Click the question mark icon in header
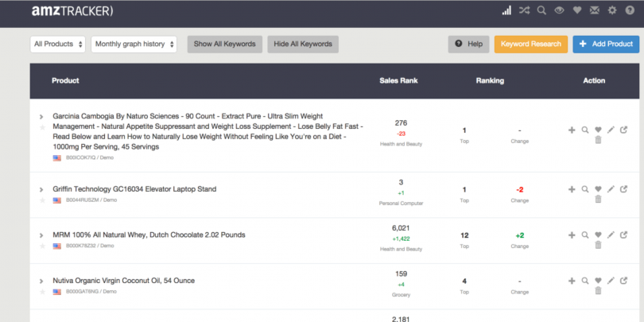The height and width of the screenshot is (322, 644). (630, 10)
